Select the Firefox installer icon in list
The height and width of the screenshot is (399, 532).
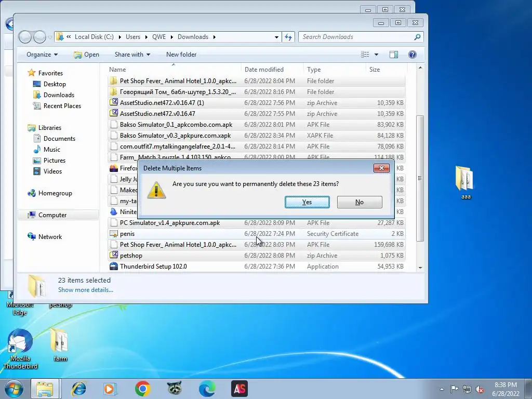[x=114, y=168]
